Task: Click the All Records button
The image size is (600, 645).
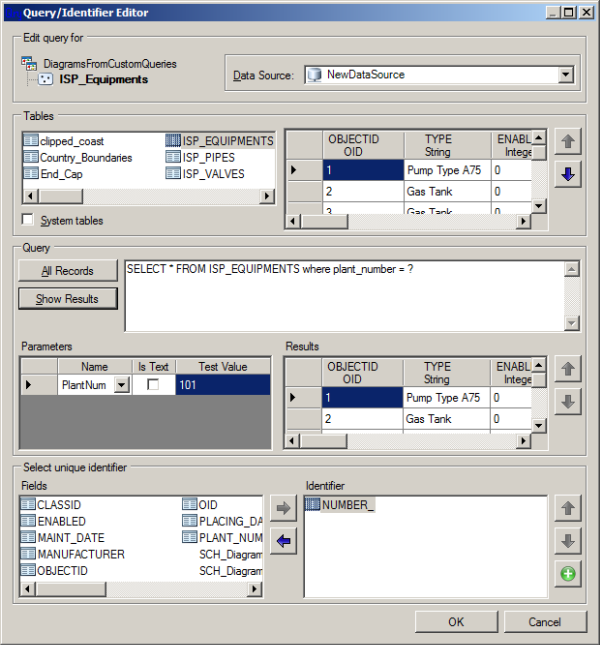Action: (68, 271)
